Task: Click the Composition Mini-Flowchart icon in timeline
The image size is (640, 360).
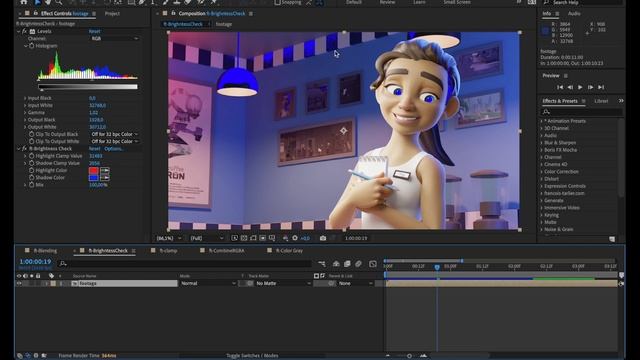Action: point(322,264)
